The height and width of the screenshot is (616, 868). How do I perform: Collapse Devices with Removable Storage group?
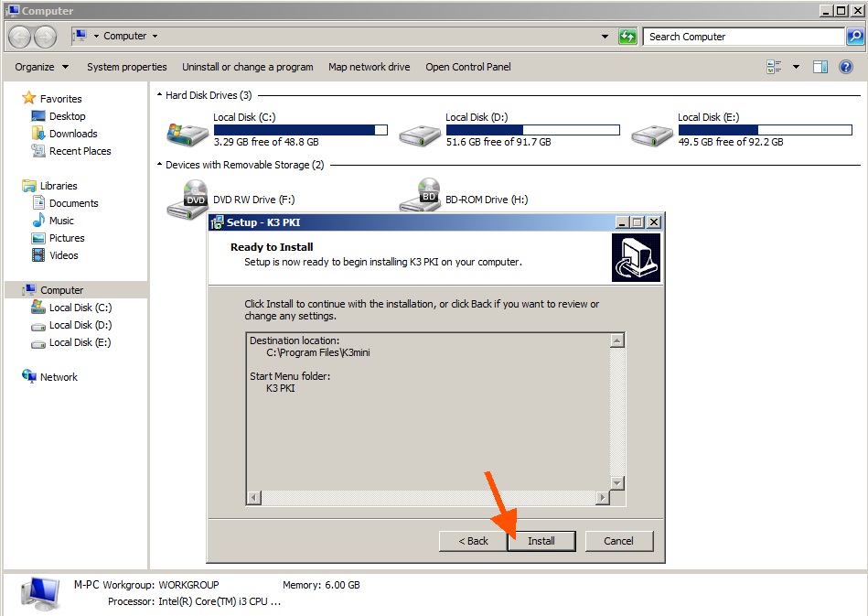pyautogui.click(x=159, y=165)
